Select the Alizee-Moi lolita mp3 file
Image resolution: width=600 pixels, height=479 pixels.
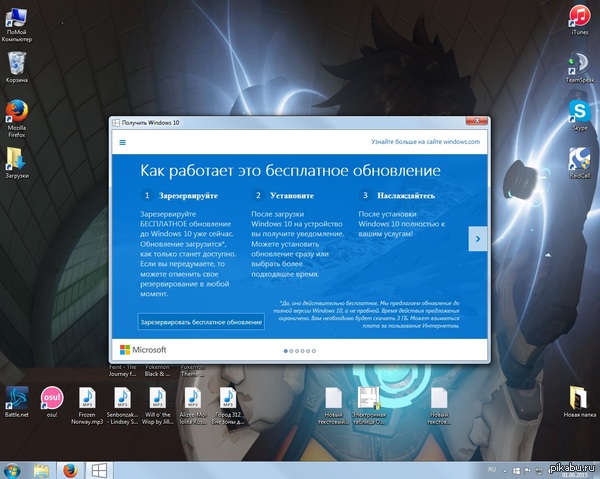point(193,406)
